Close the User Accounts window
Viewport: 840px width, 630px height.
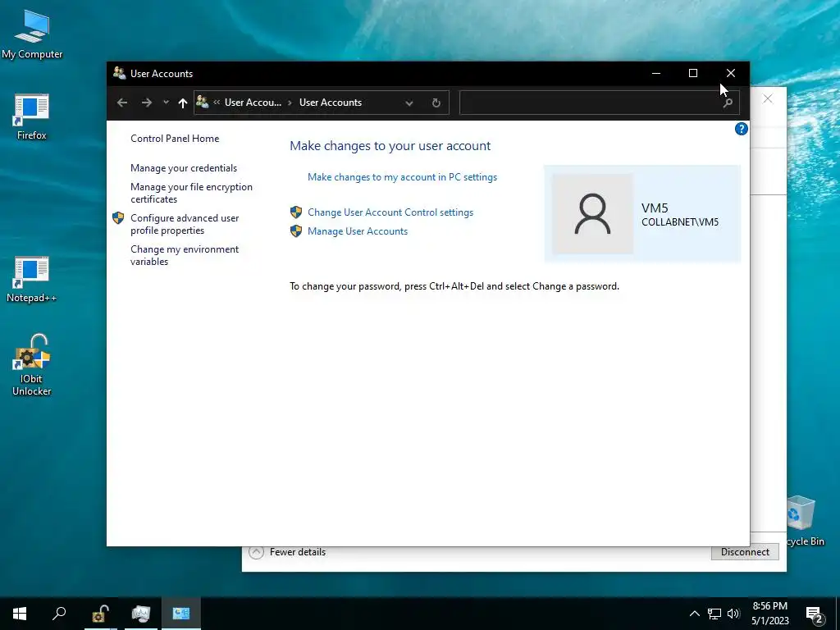point(731,73)
